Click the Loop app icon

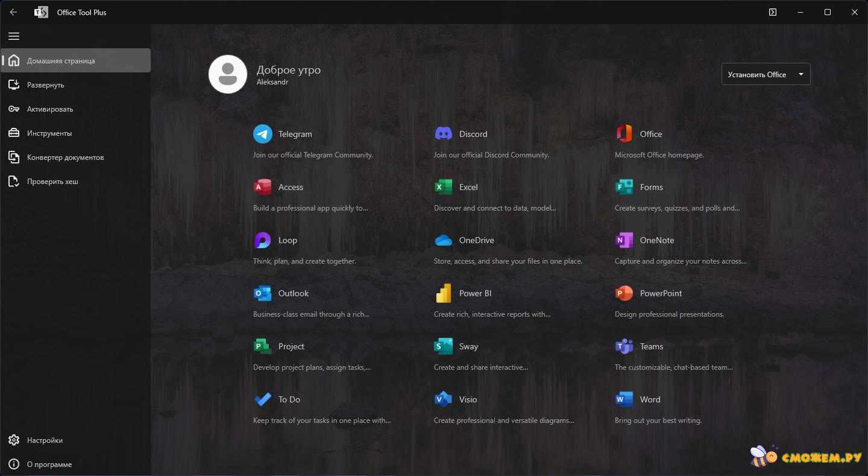263,240
